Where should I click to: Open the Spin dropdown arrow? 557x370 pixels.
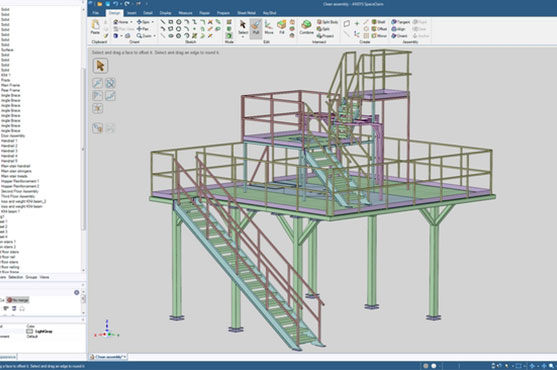[153, 22]
